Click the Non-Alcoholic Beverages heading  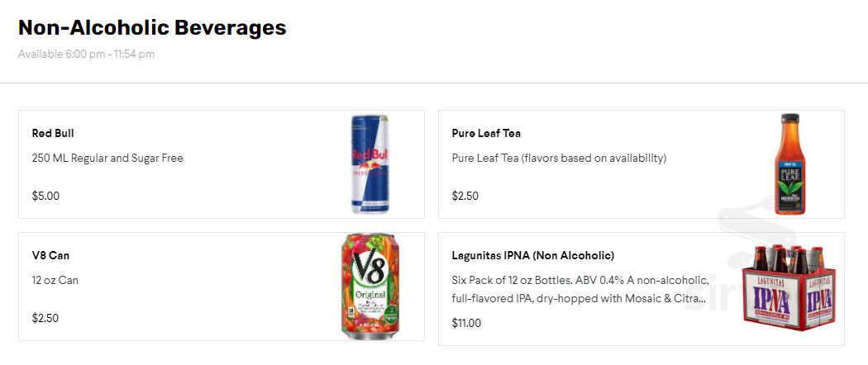click(152, 27)
